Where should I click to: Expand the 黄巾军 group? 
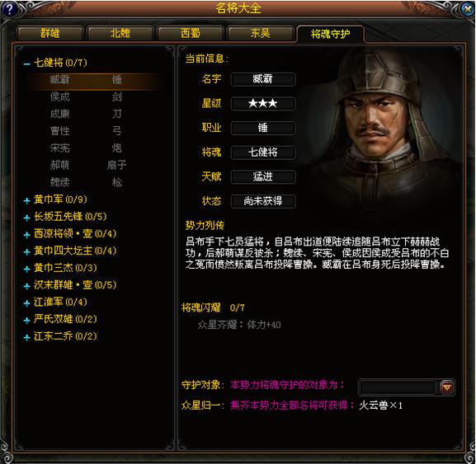click(26, 200)
